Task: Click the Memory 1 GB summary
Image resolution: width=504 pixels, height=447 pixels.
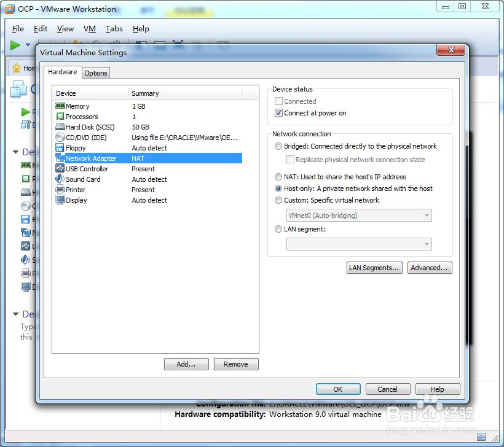Action: (x=138, y=106)
